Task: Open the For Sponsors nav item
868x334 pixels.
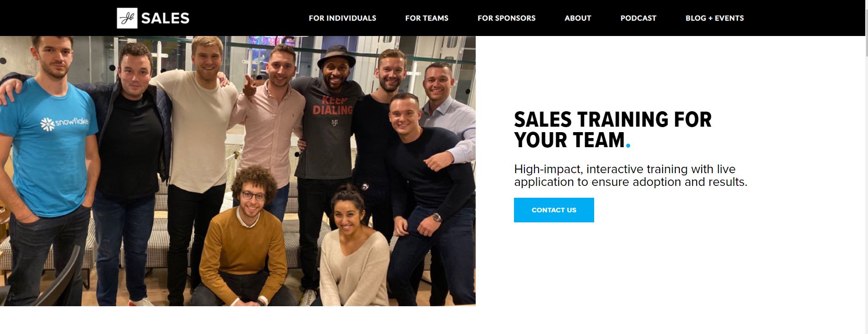Action: pyautogui.click(x=506, y=18)
